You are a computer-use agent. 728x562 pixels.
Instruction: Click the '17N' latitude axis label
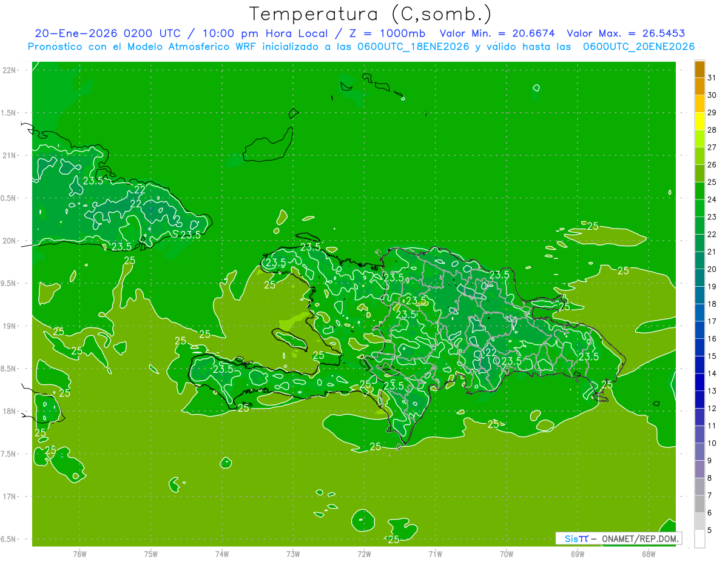(x=10, y=497)
